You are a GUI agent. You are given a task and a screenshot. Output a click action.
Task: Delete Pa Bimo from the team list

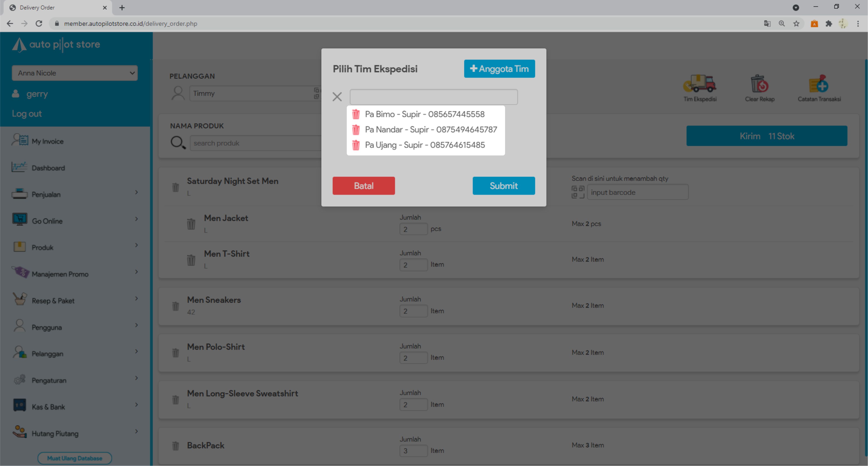click(x=356, y=114)
